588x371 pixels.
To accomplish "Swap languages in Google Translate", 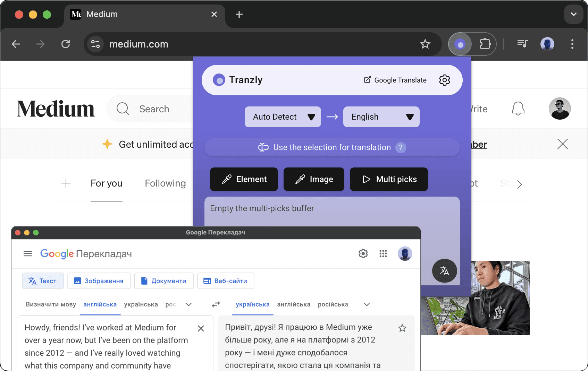I will [x=216, y=304].
